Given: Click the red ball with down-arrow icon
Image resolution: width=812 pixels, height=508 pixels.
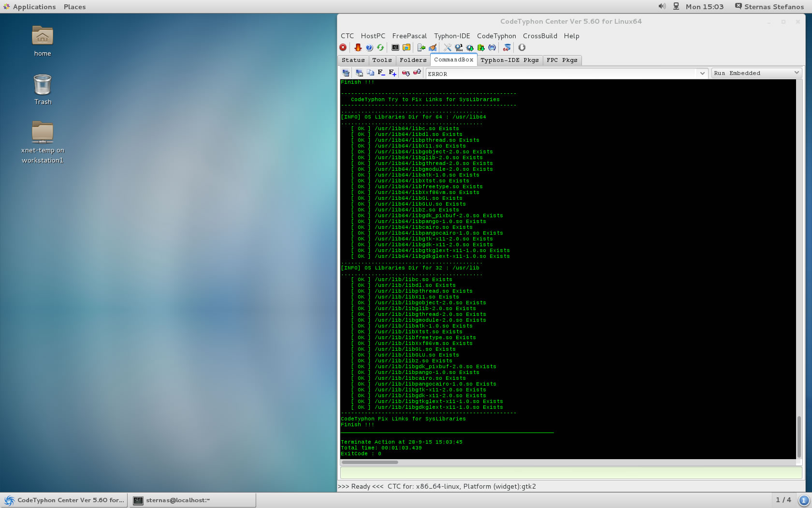Looking at the screenshot, I should point(406,73).
